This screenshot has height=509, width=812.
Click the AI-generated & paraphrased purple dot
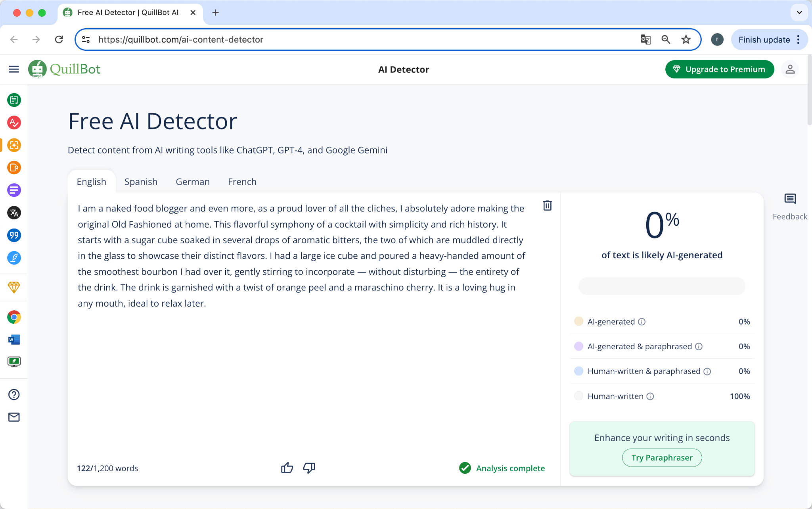[x=579, y=347]
